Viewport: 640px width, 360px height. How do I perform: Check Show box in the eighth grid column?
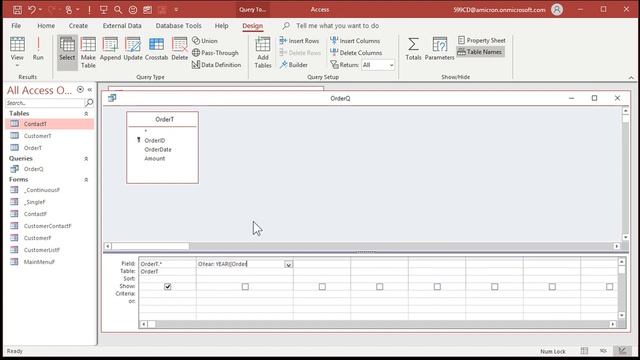609,287
